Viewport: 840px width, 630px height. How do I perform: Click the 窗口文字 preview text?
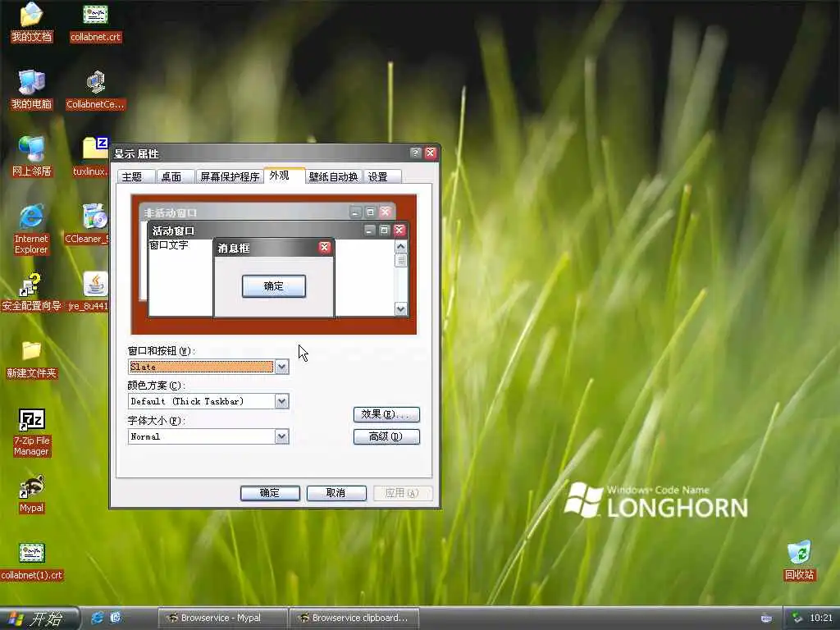(169, 244)
